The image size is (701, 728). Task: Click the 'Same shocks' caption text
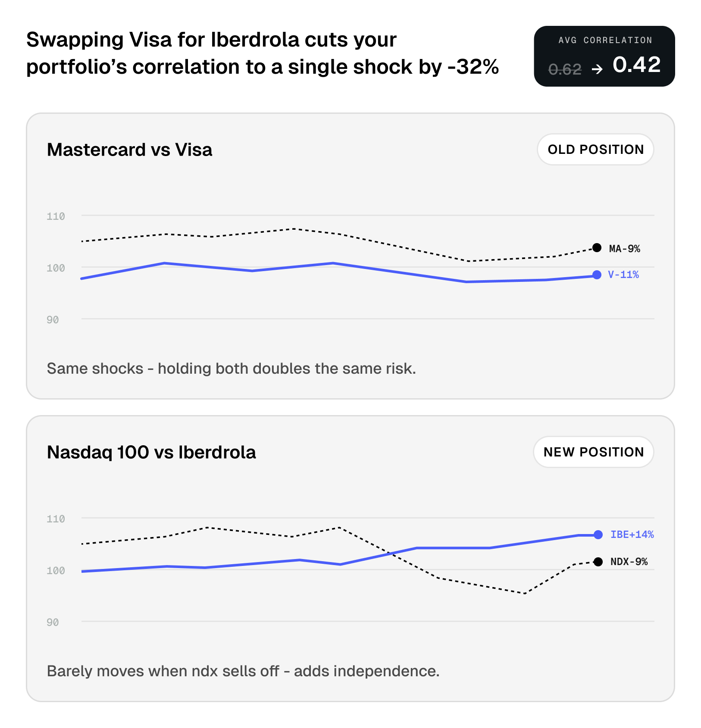pyautogui.click(x=231, y=369)
